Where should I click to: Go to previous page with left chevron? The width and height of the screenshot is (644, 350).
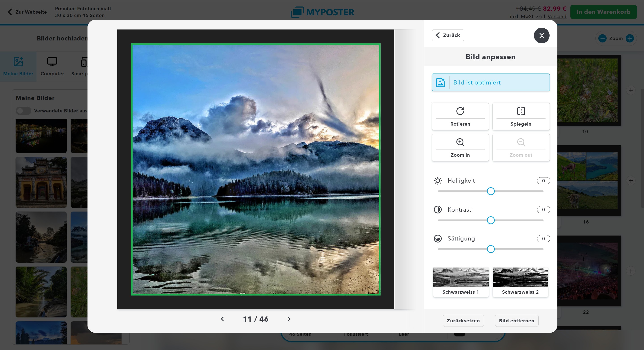click(222, 319)
